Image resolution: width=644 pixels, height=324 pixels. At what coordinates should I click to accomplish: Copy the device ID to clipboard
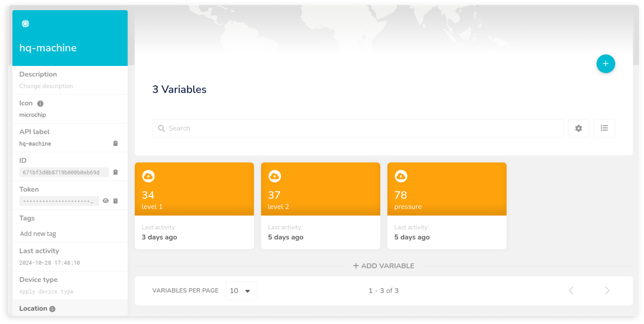[x=115, y=172]
